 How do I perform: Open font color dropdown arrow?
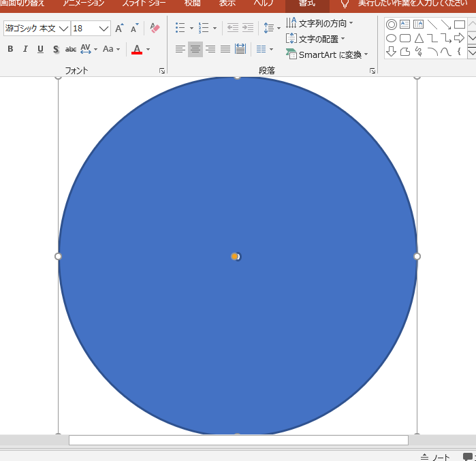(148, 49)
